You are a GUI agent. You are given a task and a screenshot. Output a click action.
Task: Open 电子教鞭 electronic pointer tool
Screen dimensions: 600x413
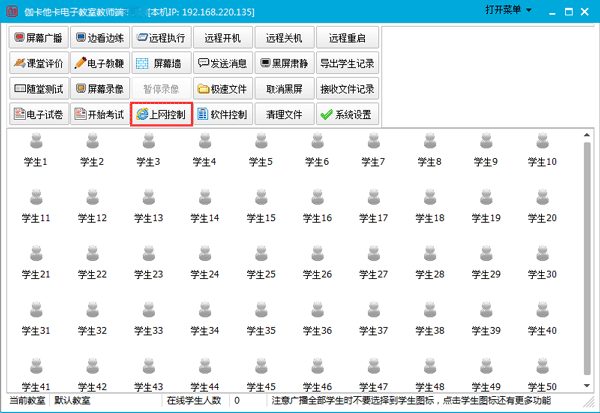coord(100,63)
